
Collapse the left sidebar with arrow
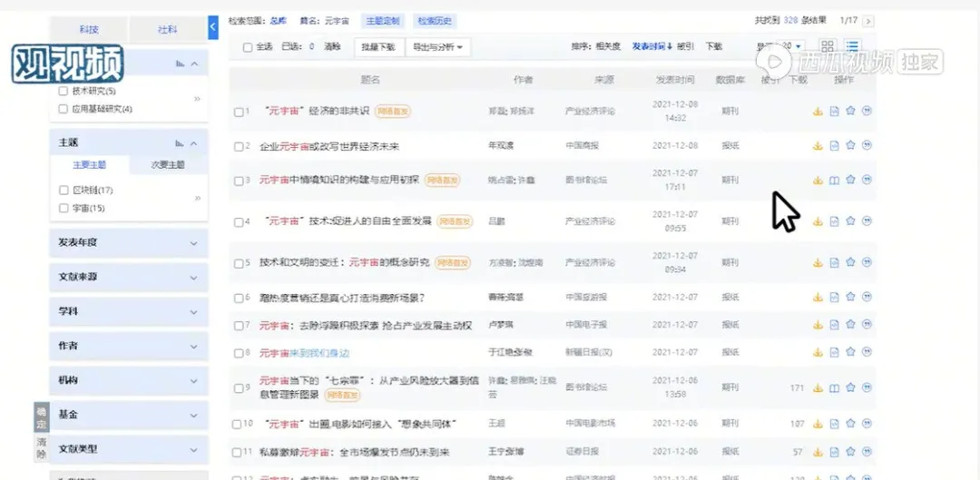coord(212,27)
